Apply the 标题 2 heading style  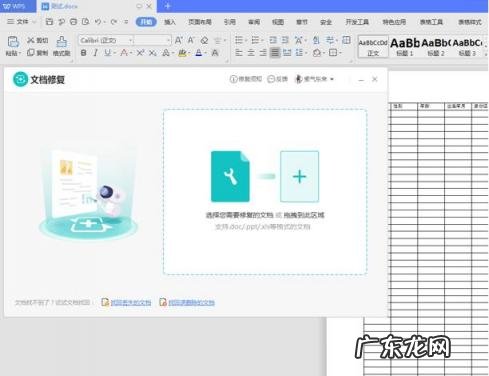[x=436, y=46]
